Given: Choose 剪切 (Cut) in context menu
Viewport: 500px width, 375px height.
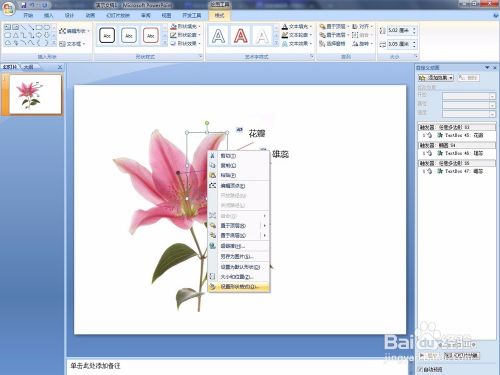Looking at the screenshot, I should click(238, 156).
